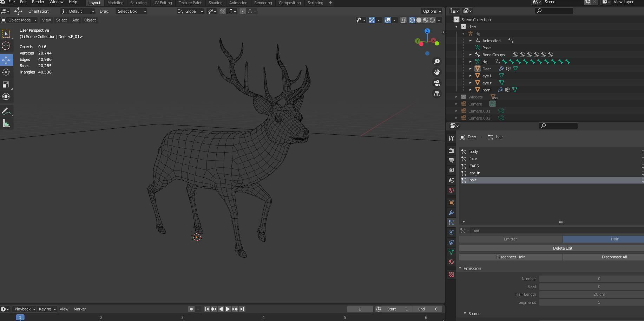This screenshot has height=321, width=644.
Task: Expand Bone Groups in outliner
Action: [471, 55]
